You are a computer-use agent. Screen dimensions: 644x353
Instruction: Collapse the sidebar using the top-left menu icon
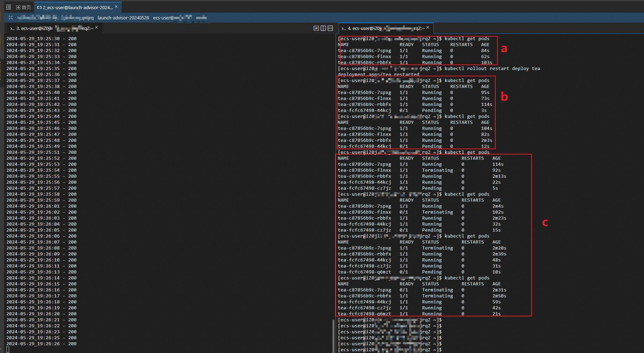[x=8, y=7]
